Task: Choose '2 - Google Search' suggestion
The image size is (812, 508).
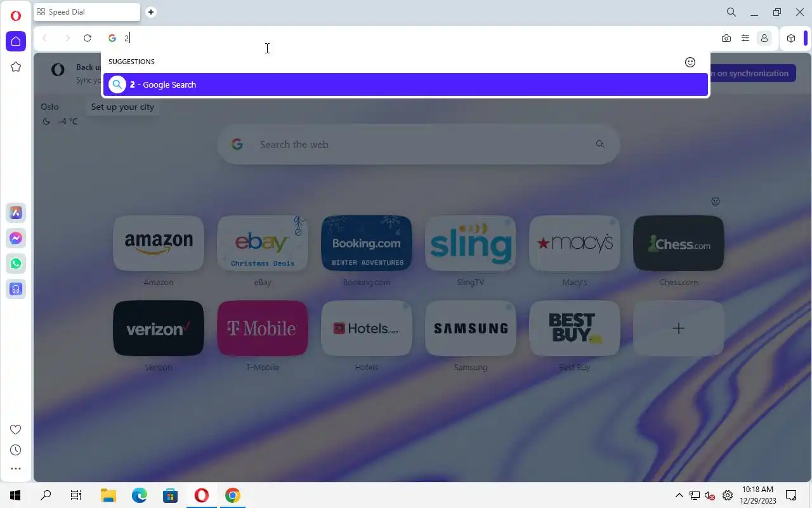Action: tap(405, 84)
